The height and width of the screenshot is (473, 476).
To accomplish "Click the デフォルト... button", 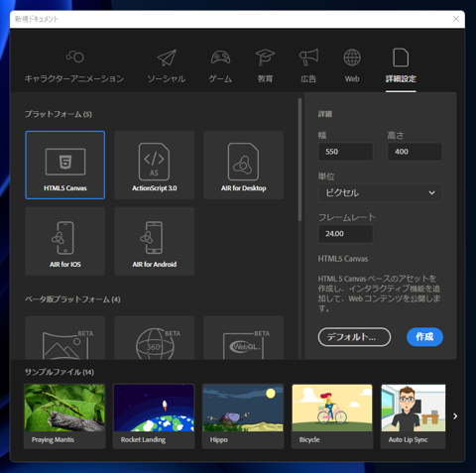I will tap(354, 337).
